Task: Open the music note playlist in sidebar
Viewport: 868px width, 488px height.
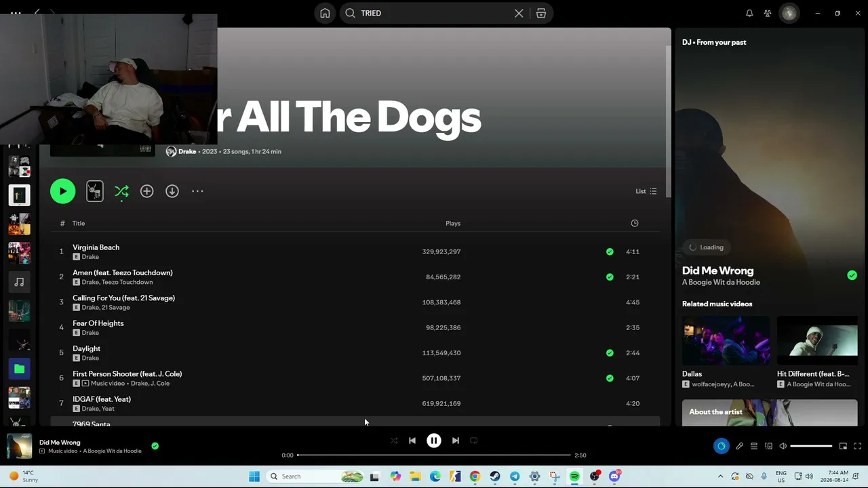Action: tap(19, 282)
